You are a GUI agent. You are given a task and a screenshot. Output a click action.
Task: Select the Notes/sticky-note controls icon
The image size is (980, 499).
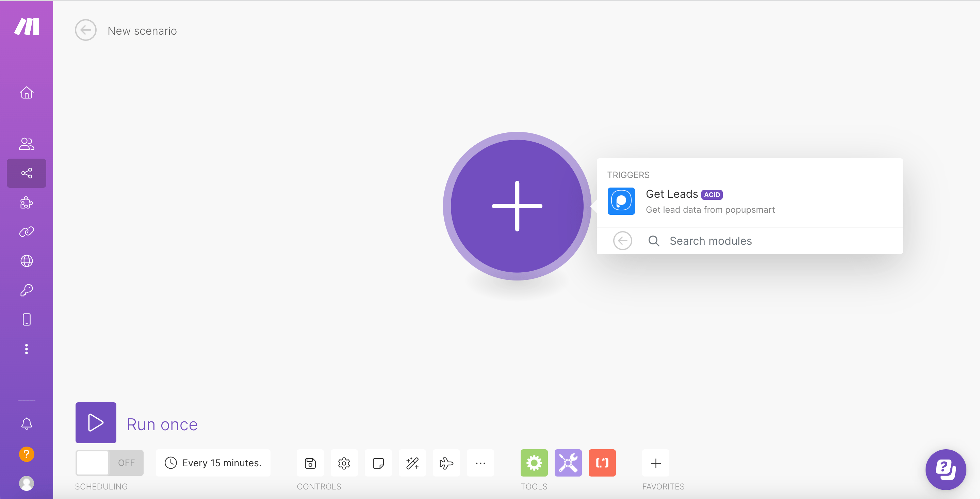(379, 462)
